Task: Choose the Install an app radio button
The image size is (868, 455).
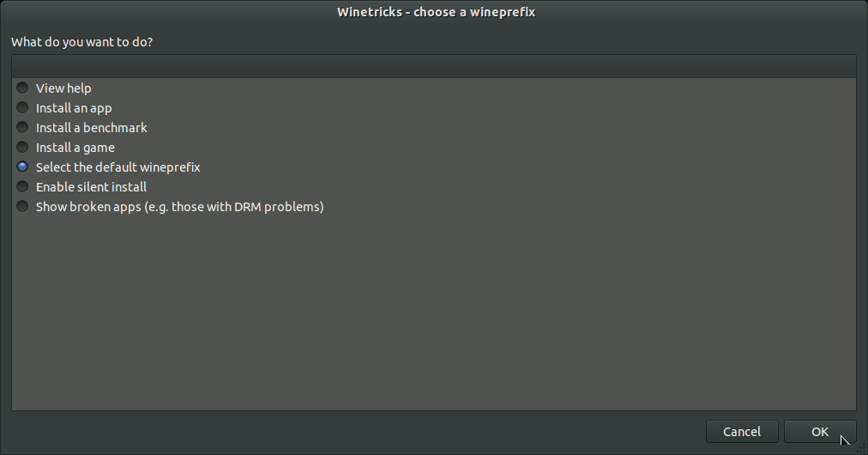Action: [22, 107]
